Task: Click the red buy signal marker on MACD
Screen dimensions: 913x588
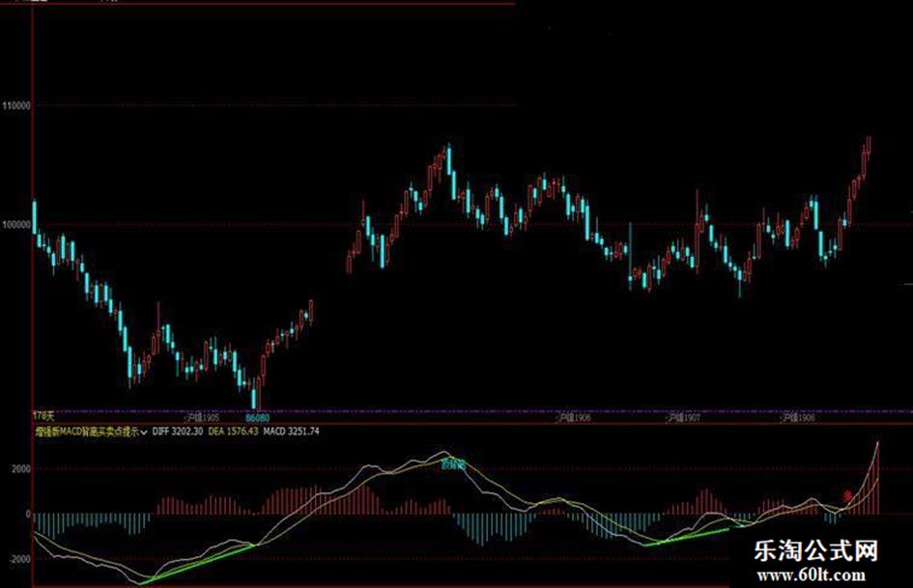Action: click(x=848, y=495)
